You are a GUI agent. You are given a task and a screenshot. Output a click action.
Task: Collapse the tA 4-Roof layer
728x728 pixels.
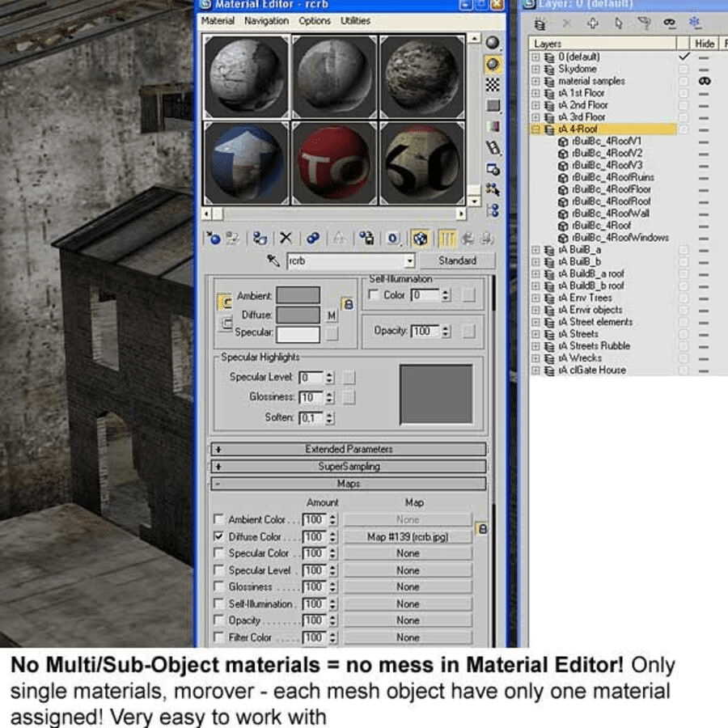coord(535,129)
